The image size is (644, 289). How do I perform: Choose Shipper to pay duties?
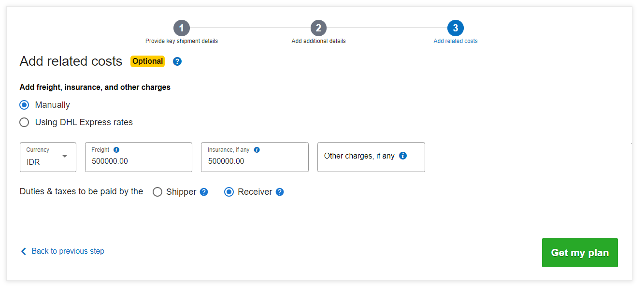click(x=157, y=192)
